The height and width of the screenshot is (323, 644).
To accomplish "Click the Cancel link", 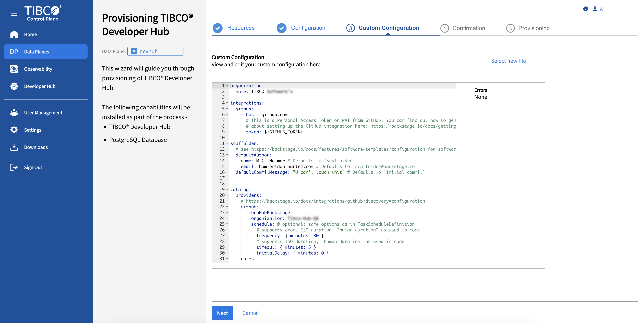I will click(250, 313).
